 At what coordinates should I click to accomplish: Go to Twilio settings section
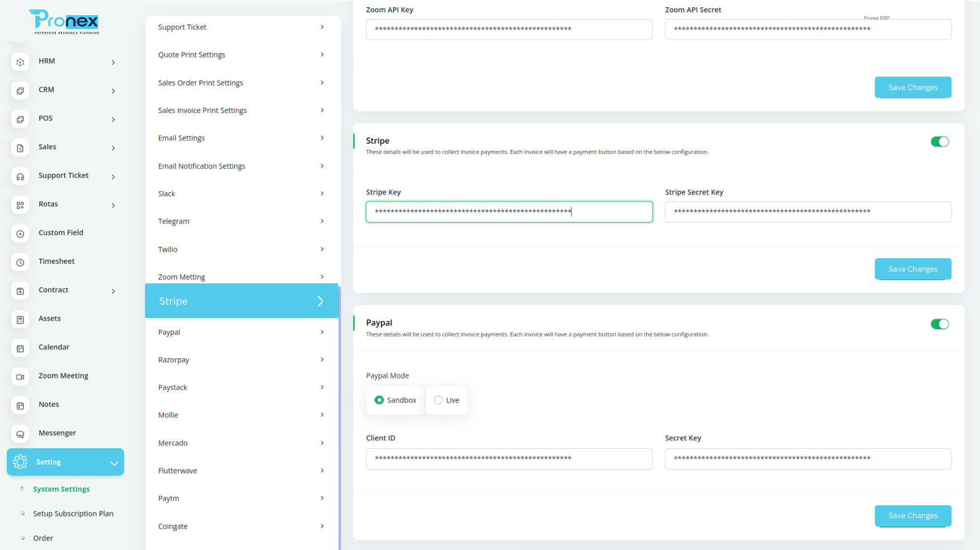(x=242, y=249)
